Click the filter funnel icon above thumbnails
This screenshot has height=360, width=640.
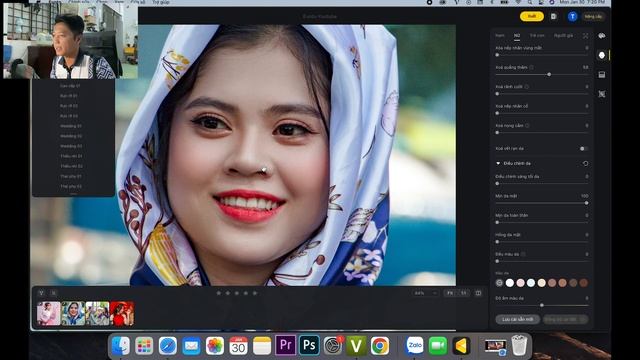point(41,293)
